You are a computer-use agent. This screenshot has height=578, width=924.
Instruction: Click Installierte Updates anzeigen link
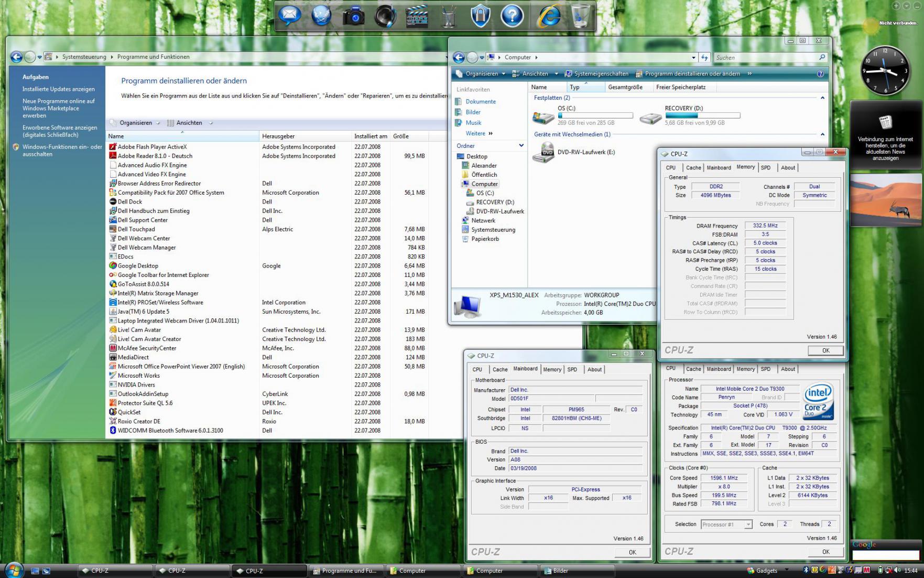pyautogui.click(x=59, y=89)
